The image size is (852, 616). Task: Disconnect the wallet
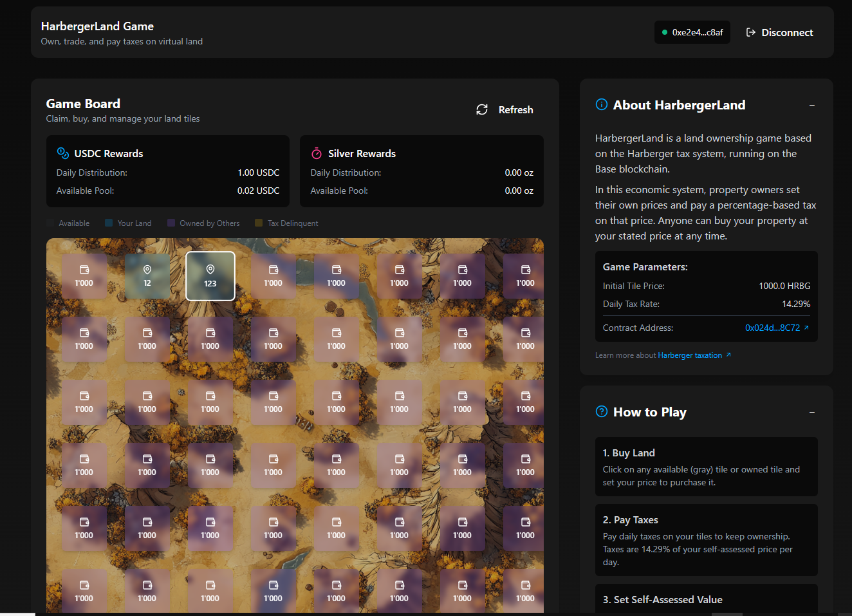(x=779, y=32)
